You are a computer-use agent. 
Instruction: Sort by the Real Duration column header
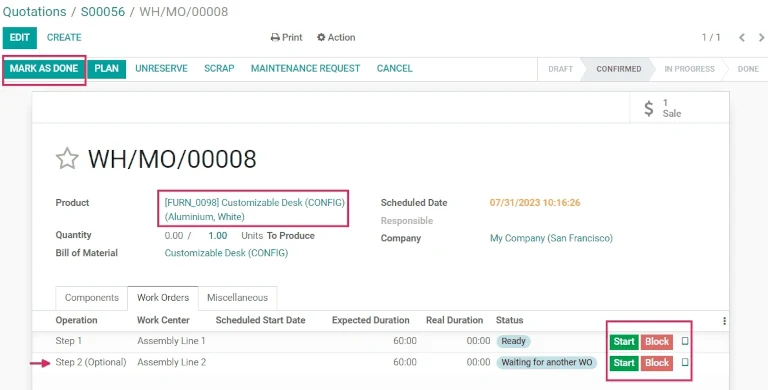(455, 320)
